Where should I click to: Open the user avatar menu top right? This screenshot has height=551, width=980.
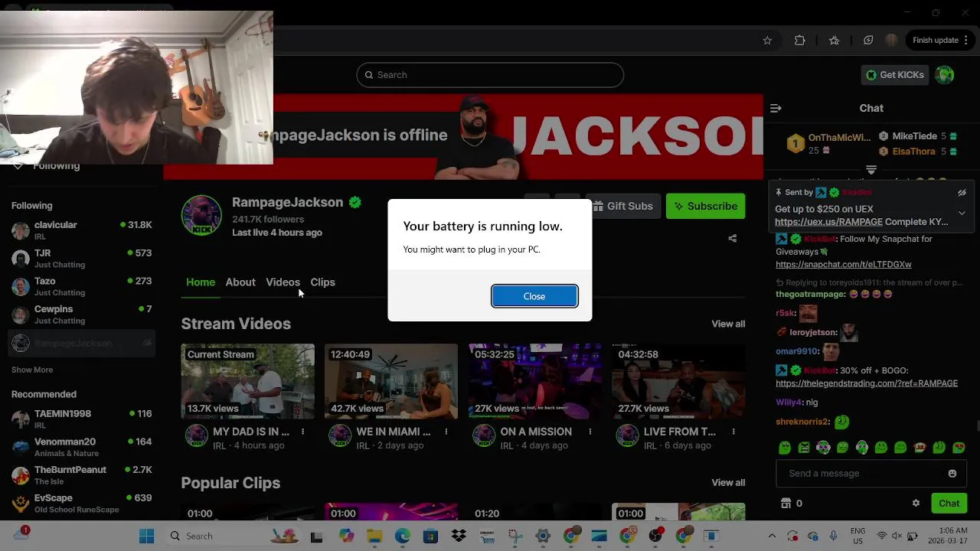(x=945, y=74)
